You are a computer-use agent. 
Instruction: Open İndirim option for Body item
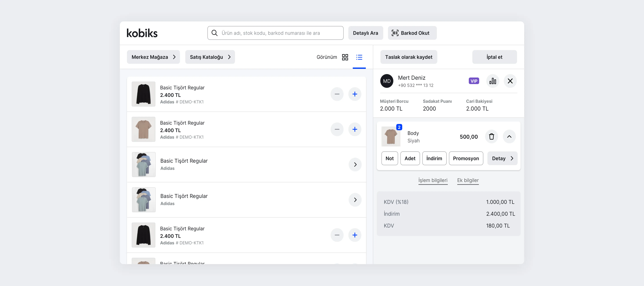click(x=434, y=158)
